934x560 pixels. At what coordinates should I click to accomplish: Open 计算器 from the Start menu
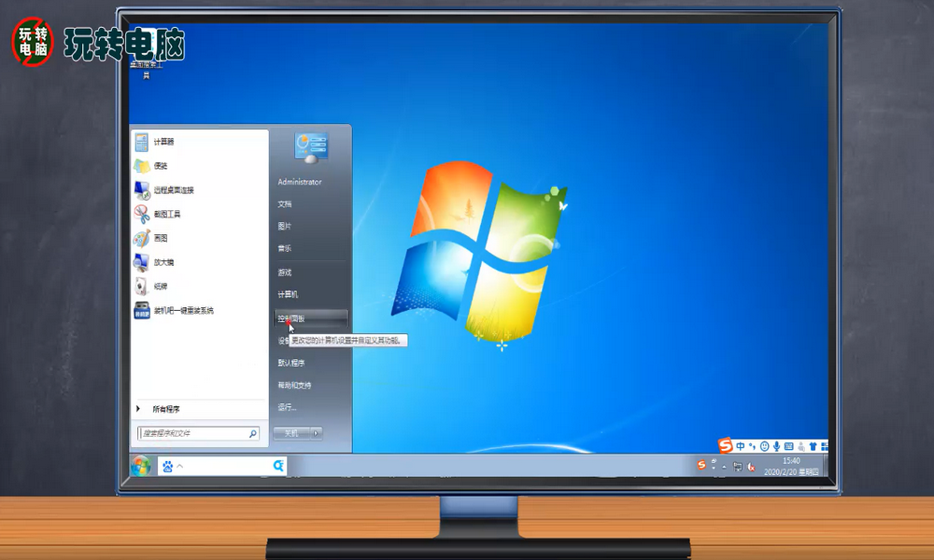199,142
